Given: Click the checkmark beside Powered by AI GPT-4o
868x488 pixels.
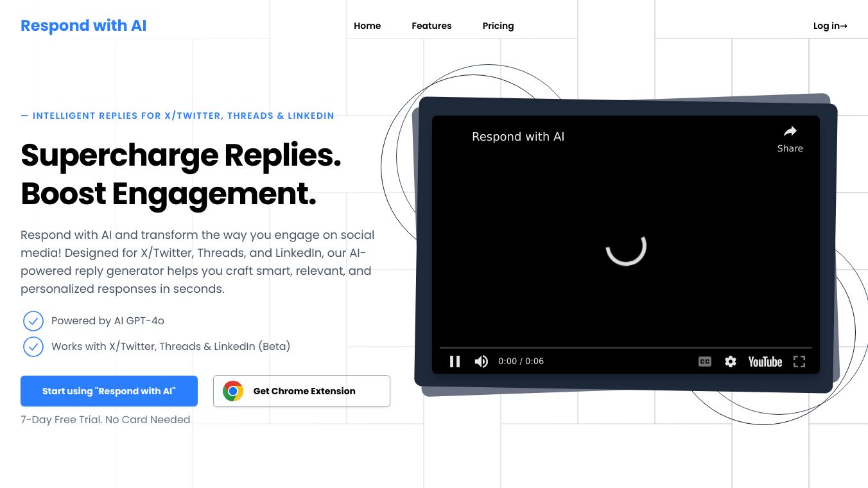Looking at the screenshot, I should [x=33, y=321].
